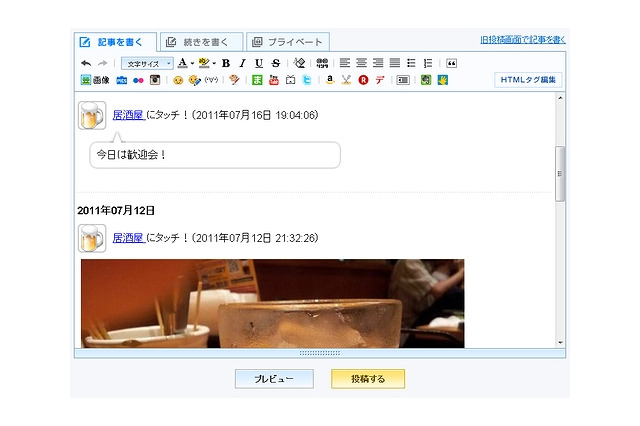Redo the last edit
This screenshot has width=640, height=426.
(102, 63)
